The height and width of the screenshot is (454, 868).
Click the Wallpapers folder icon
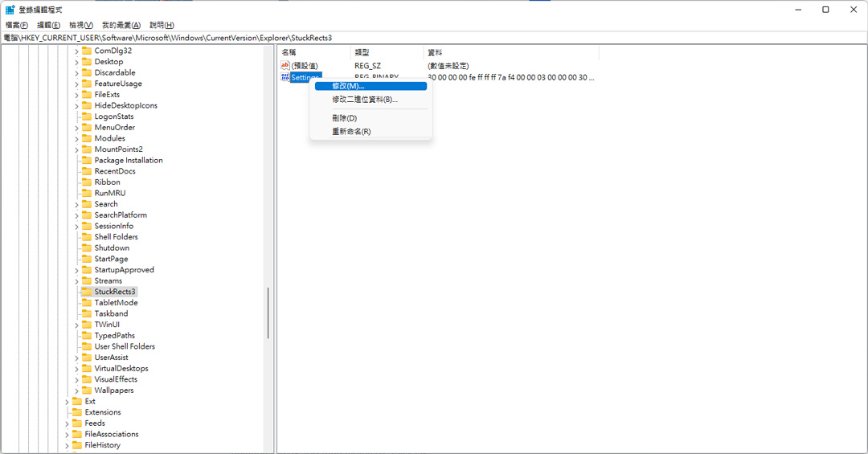(x=86, y=391)
